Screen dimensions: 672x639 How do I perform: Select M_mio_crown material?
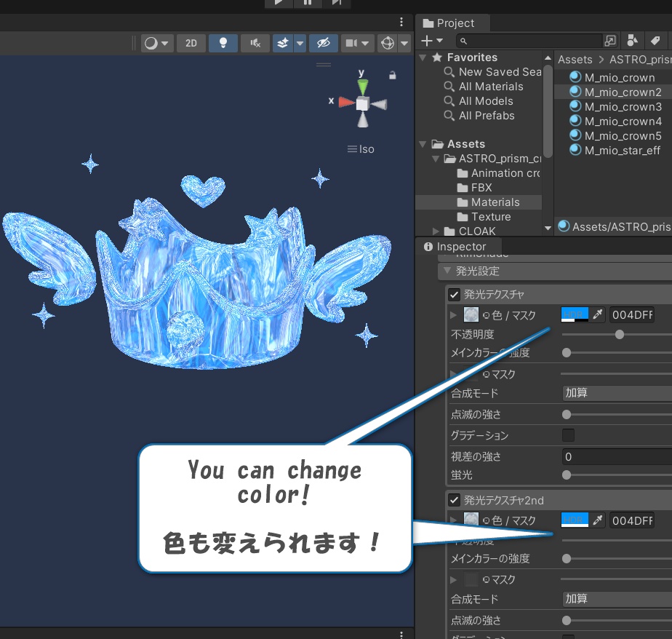(613, 78)
